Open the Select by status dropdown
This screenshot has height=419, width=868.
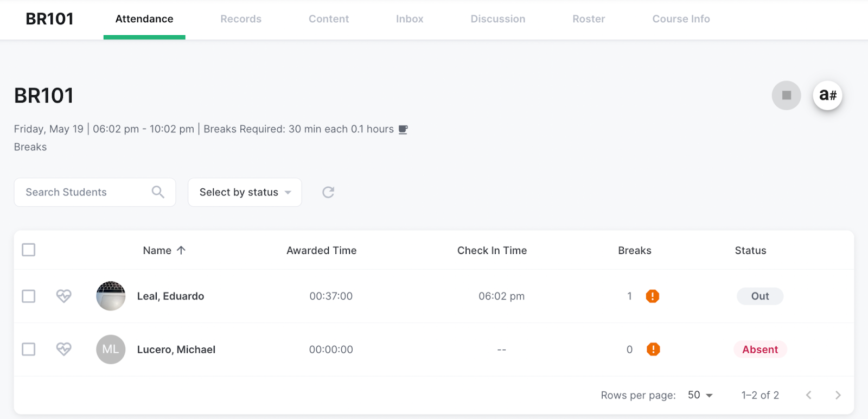245,192
